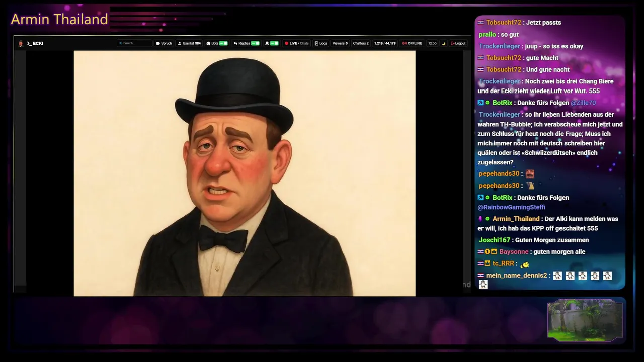Viewport: 644px width, 362px height.
Task: Click the OFFLINE status indicator
Action: click(412, 43)
